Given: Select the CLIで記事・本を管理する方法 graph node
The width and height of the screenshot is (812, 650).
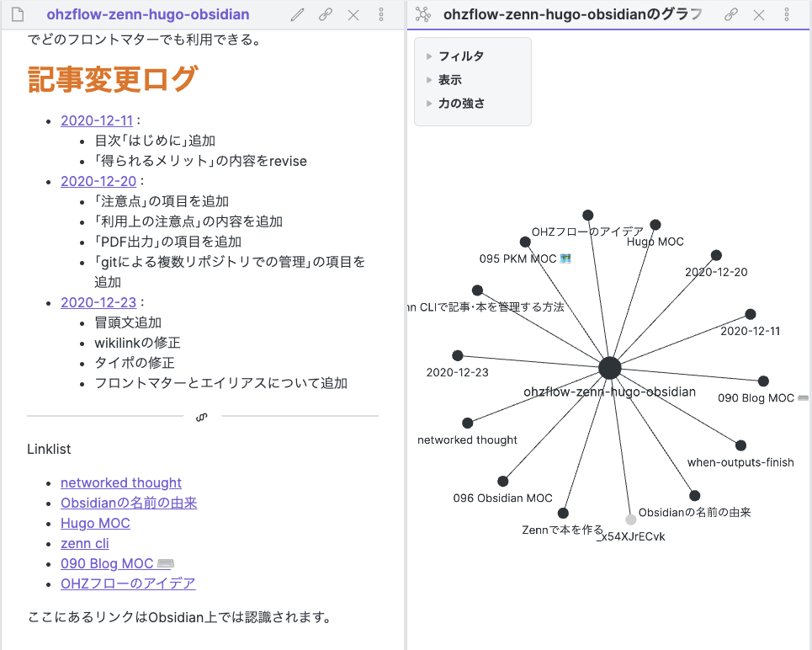Looking at the screenshot, I should [x=477, y=290].
